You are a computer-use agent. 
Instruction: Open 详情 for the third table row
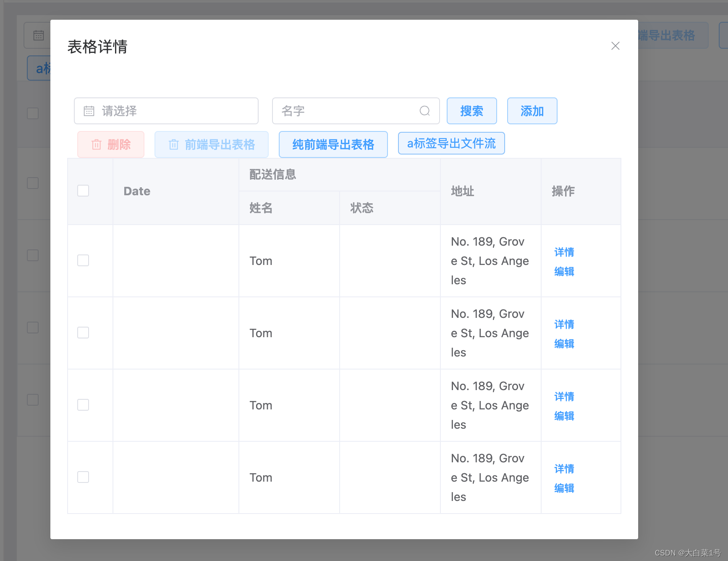click(x=564, y=396)
